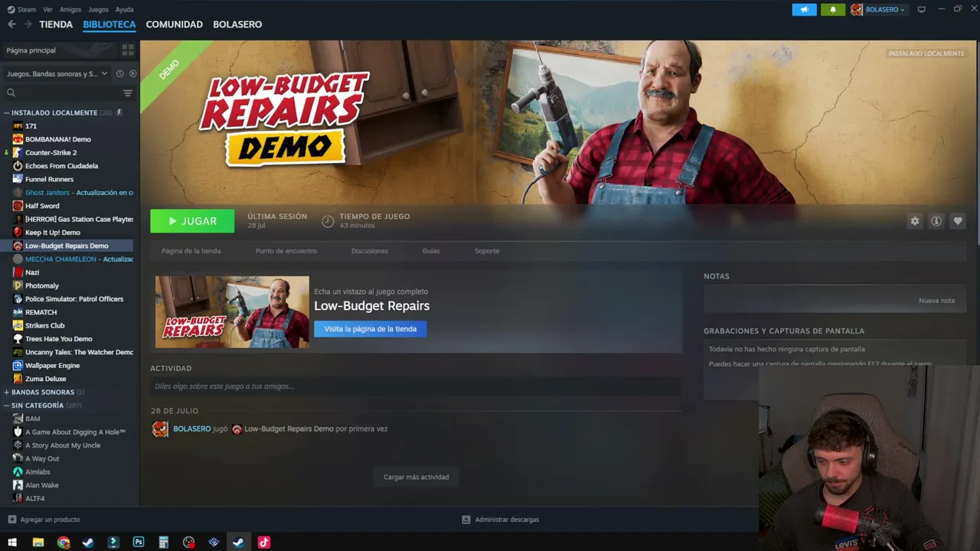Viewport: 980px width, 551px height.
Task: Click Página principal in the sidebar
Action: 31,51
